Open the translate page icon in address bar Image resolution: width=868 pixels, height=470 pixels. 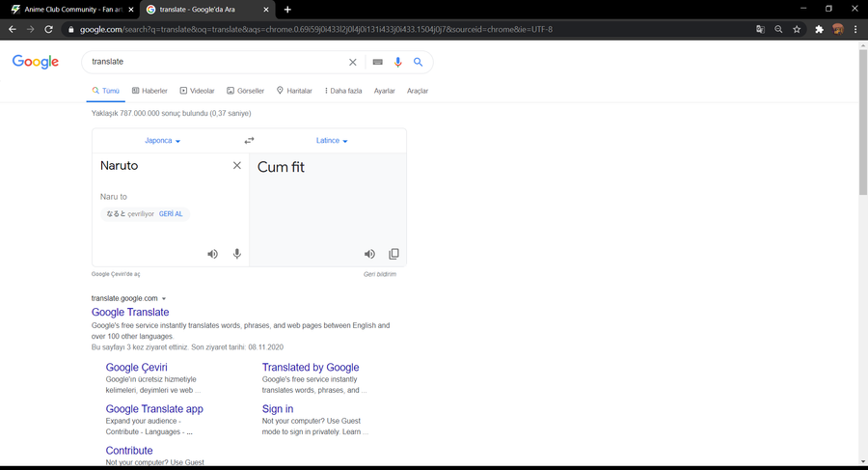(x=760, y=29)
